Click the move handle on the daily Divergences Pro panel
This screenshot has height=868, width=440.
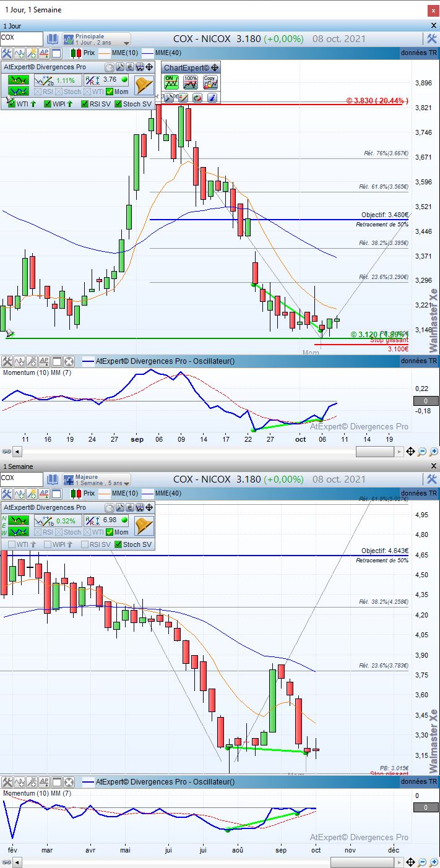coord(150,67)
